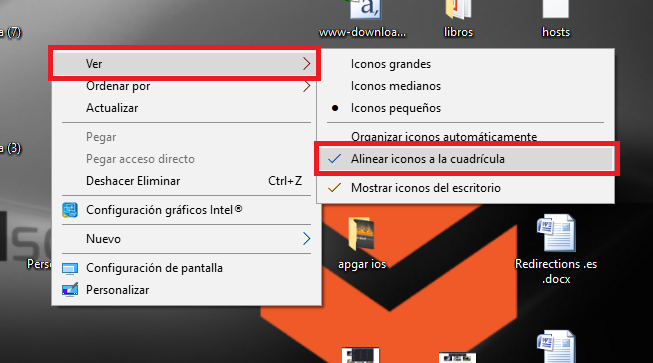The height and width of the screenshot is (363, 653).
Task: Click the Intel graphics icon
Action: (x=70, y=210)
